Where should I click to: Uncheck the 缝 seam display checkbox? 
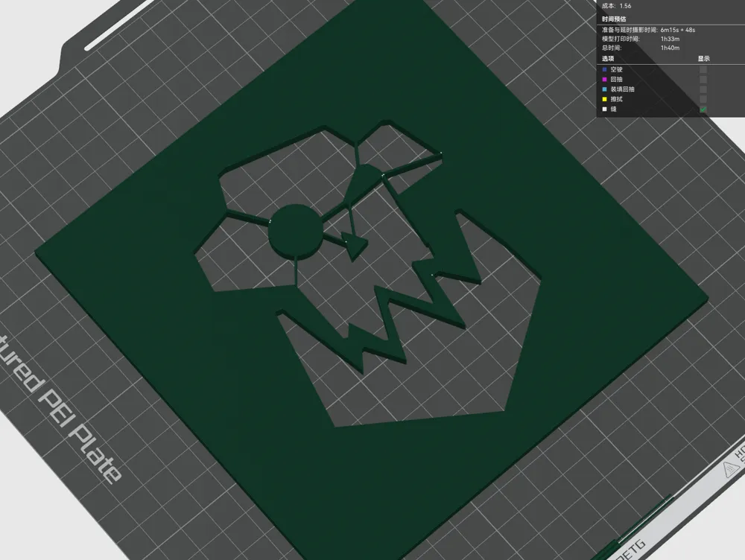point(703,109)
